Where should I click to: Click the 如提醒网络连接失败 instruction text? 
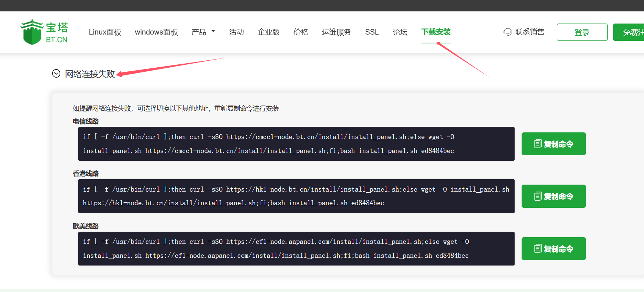click(x=176, y=108)
